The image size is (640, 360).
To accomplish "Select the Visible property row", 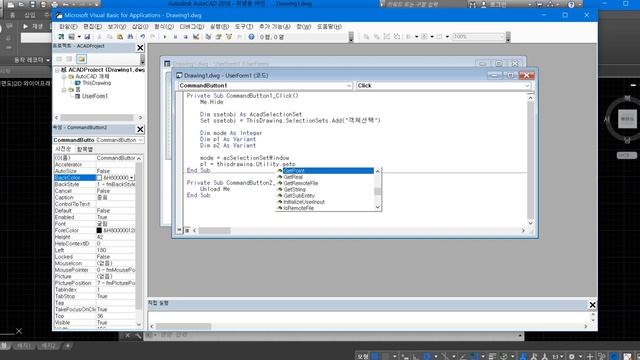I will pyautogui.click(x=95, y=322).
